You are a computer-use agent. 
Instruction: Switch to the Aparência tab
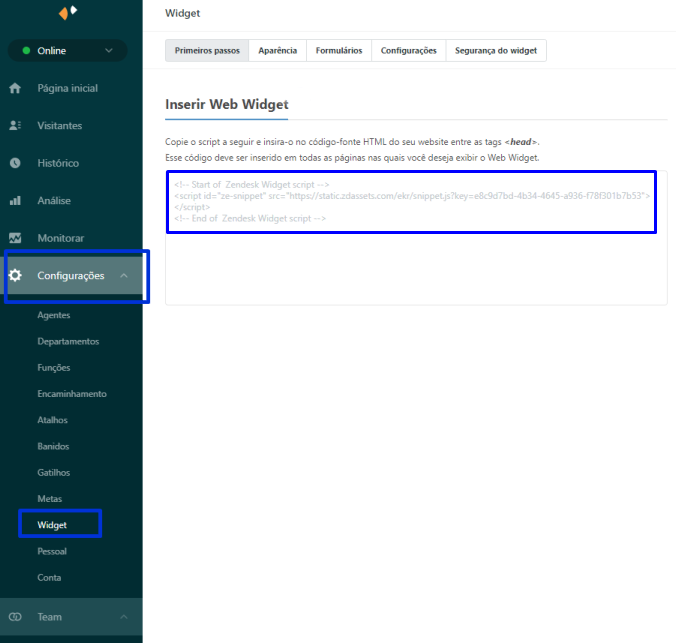[278, 50]
